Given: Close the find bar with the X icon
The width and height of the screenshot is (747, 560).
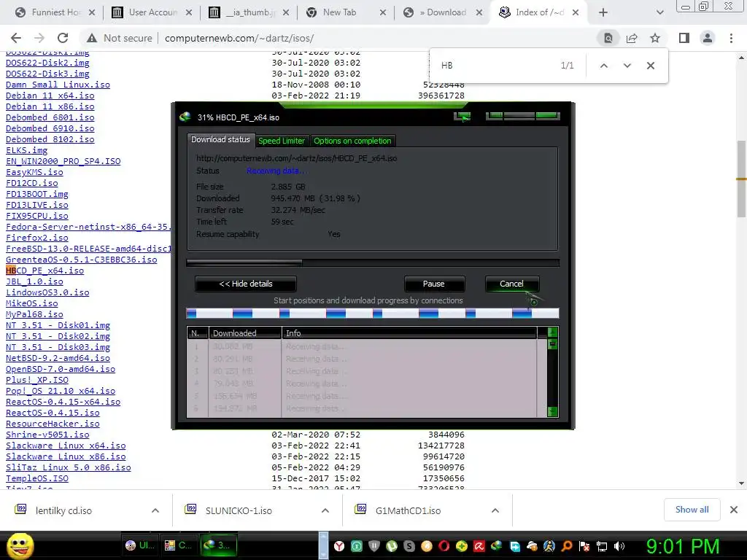Looking at the screenshot, I should point(651,66).
